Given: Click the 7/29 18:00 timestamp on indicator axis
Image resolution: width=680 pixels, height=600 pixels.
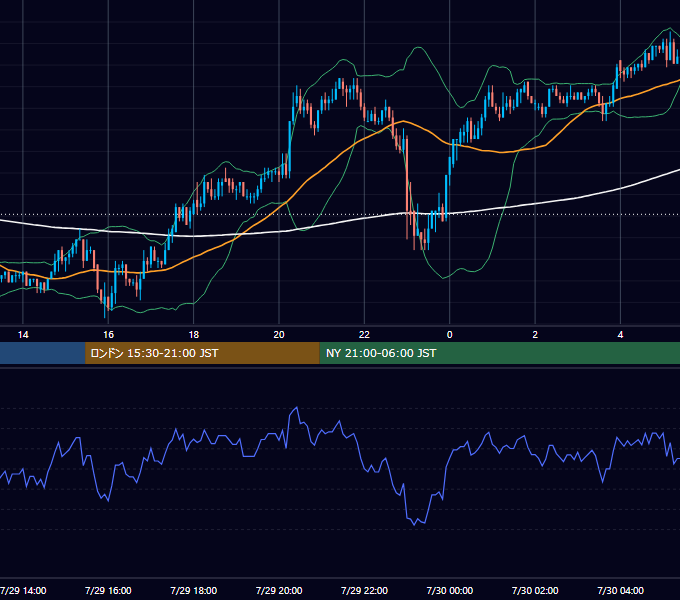Looking at the screenshot, I should (193, 590).
